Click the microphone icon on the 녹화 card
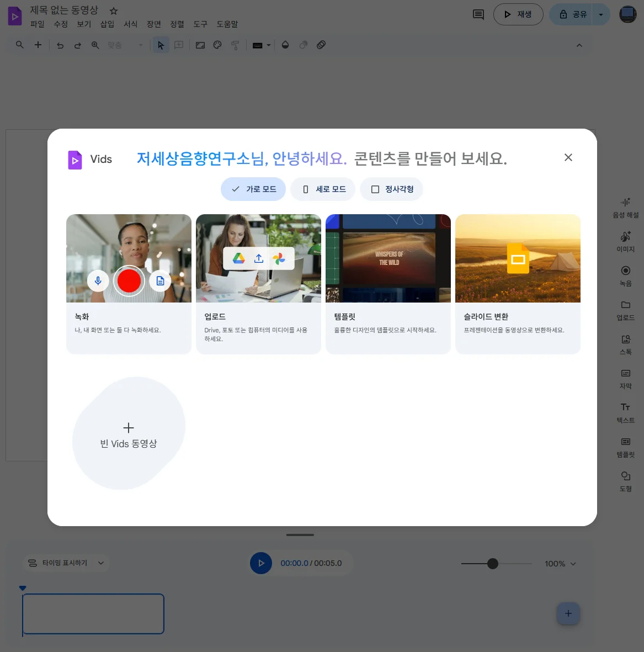Screen dimensions: 644x652 [x=98, y=280]
